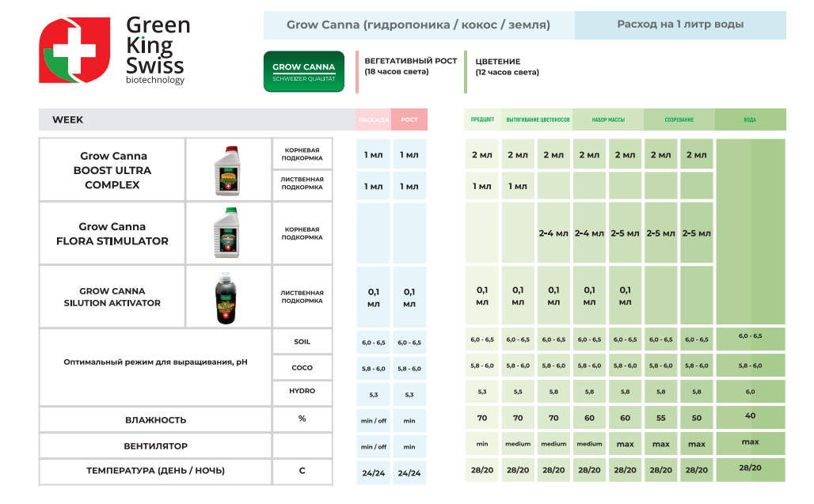Click temperature '28/20' in ПРЕДЦВЕТ column

482,470
